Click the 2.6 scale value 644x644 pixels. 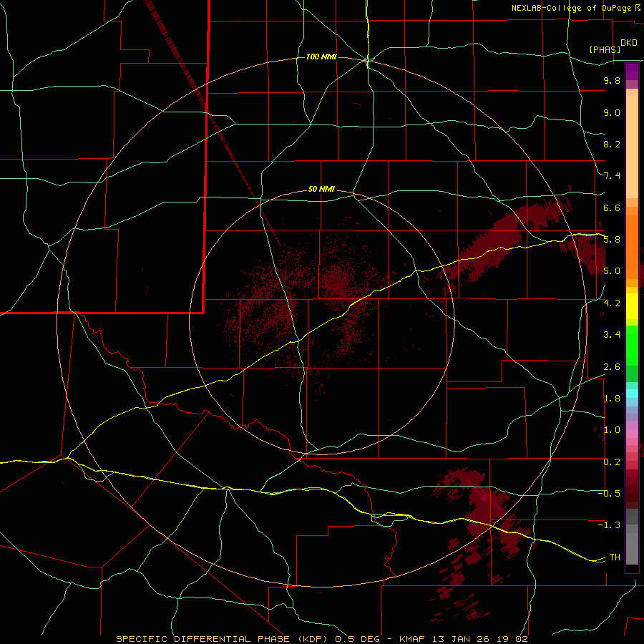coord(612,367)
